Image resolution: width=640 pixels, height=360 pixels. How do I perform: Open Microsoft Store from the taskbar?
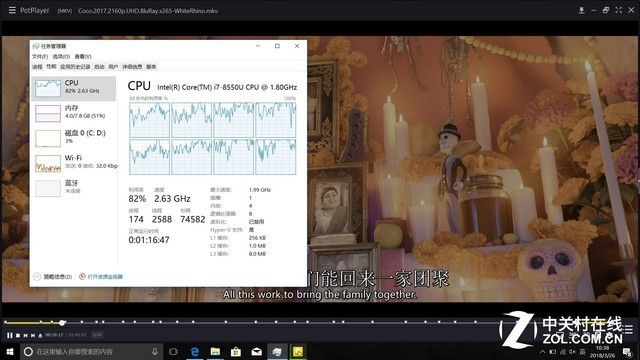click(x=236, y=351)
